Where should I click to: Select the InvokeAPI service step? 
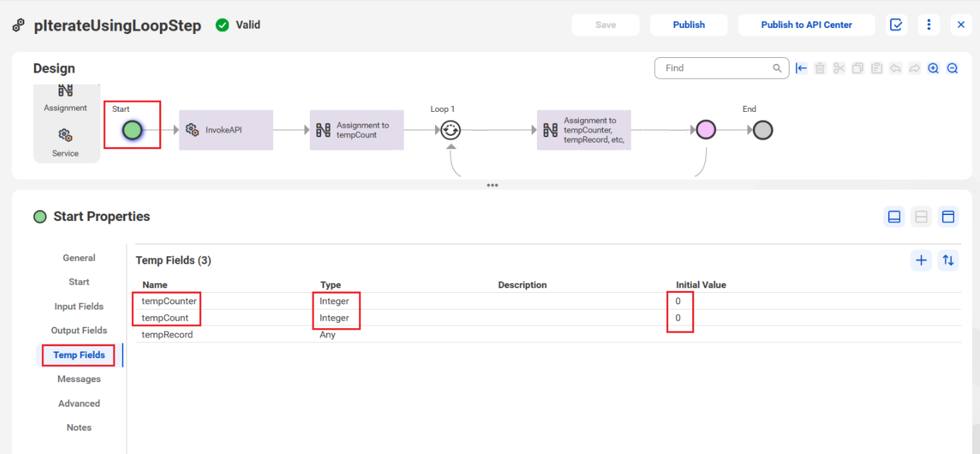tap(226, 130)
